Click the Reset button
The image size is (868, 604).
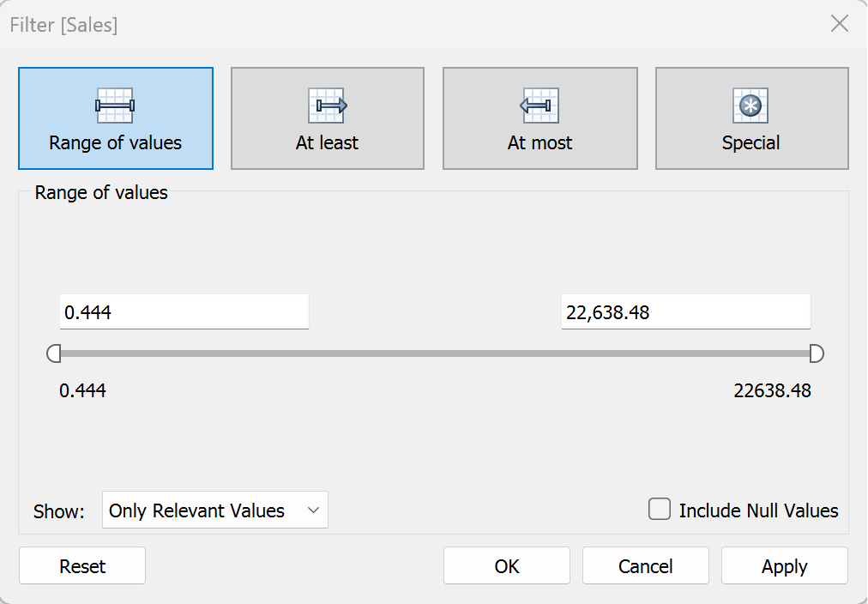(82, 565)
